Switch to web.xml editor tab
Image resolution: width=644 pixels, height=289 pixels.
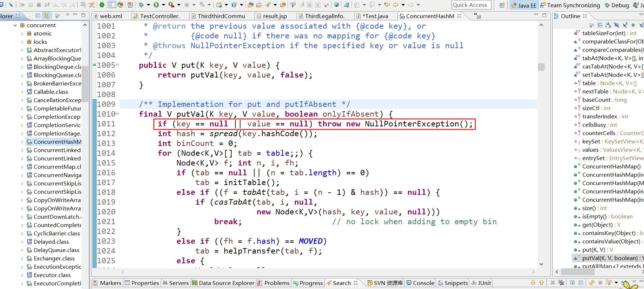tap(108, 16)
